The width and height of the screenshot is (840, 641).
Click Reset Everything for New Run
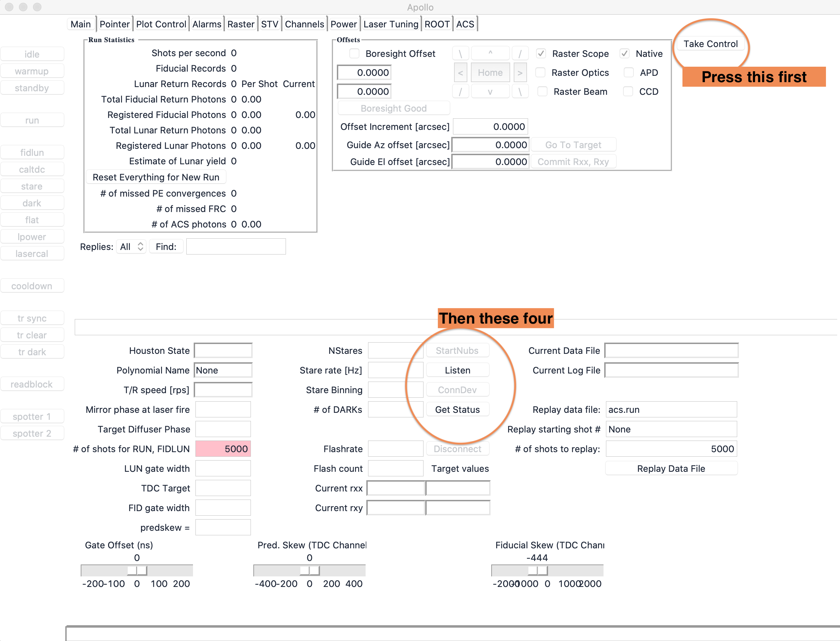156,177
